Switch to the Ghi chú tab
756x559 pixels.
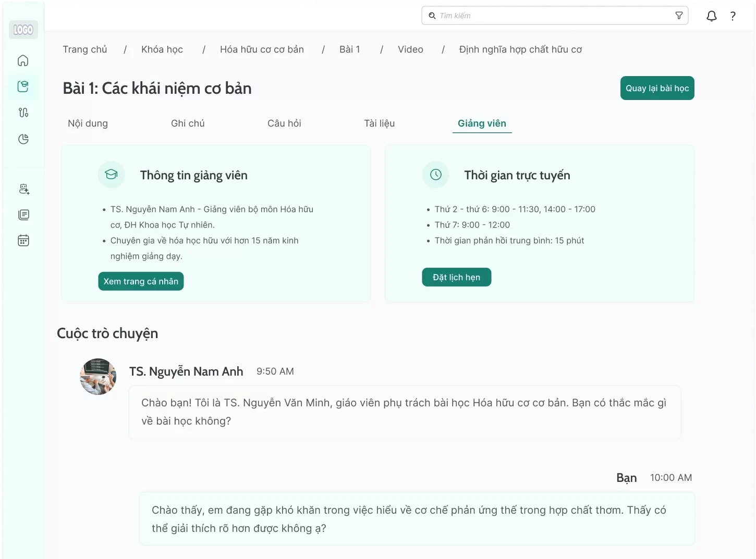[x=188, y=123]
